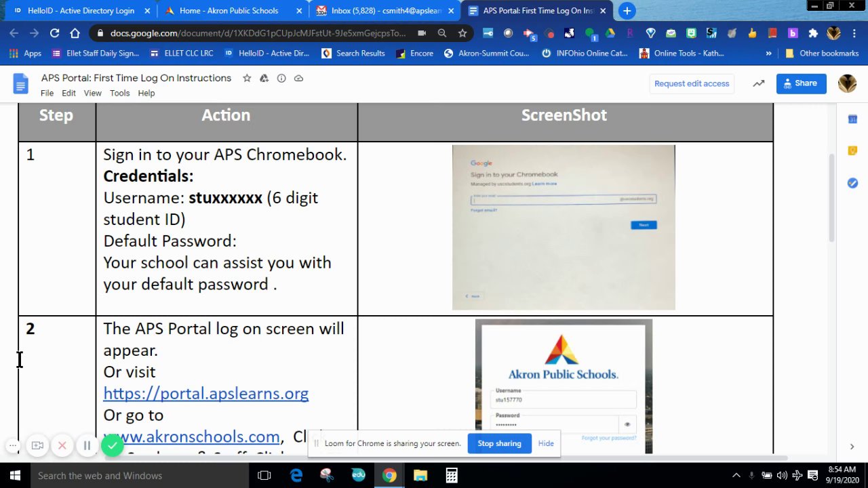Image resolution: width=868 pixels, height=488 pixels.
Task: Click the Windows search box
Action: coord(140,476)
